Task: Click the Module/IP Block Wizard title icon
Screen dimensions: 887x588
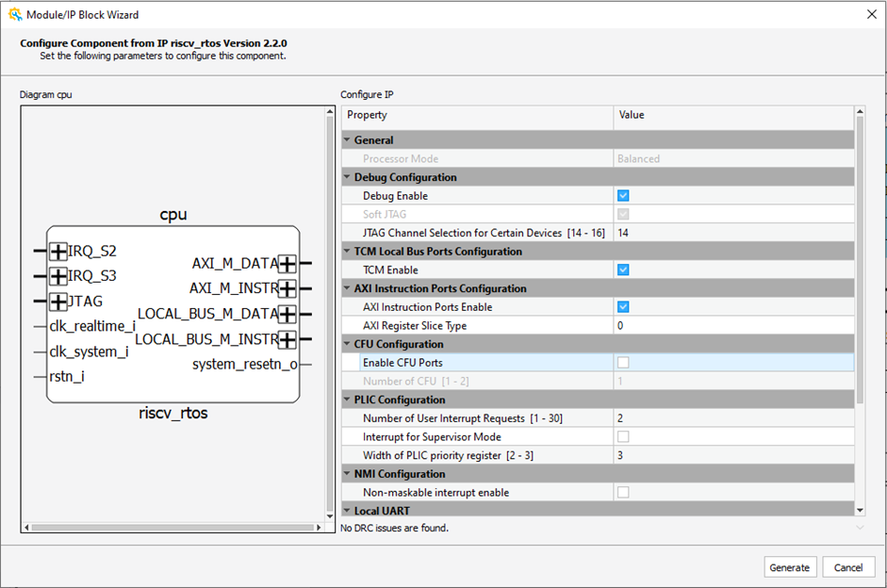Action: [15, 15]
